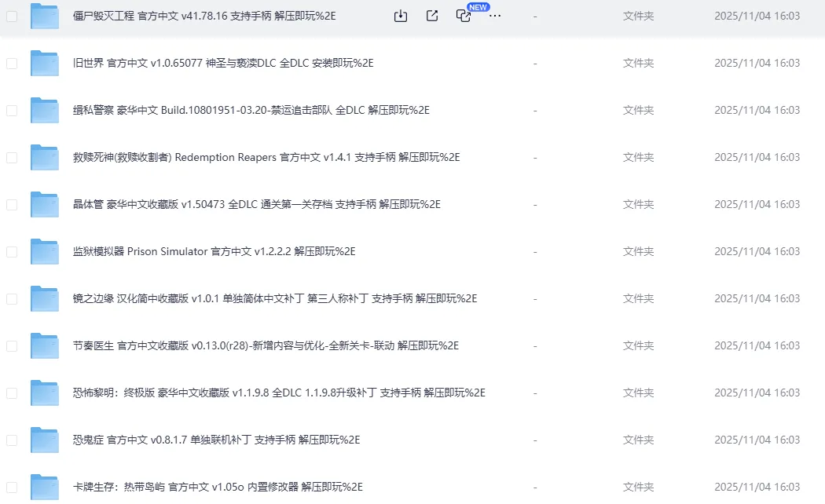825x504 pixels.
Task: Open folder 救赎死神 Redemption Reapers v1.4.1
Action: 266,157
